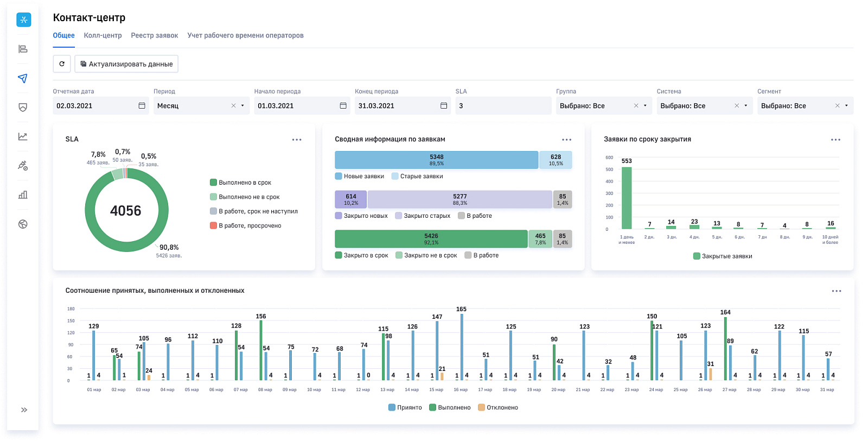Click the app logo icon in sidebar
Screen dimensions: 868x441
pyautogui.click(x=23, y=20)
